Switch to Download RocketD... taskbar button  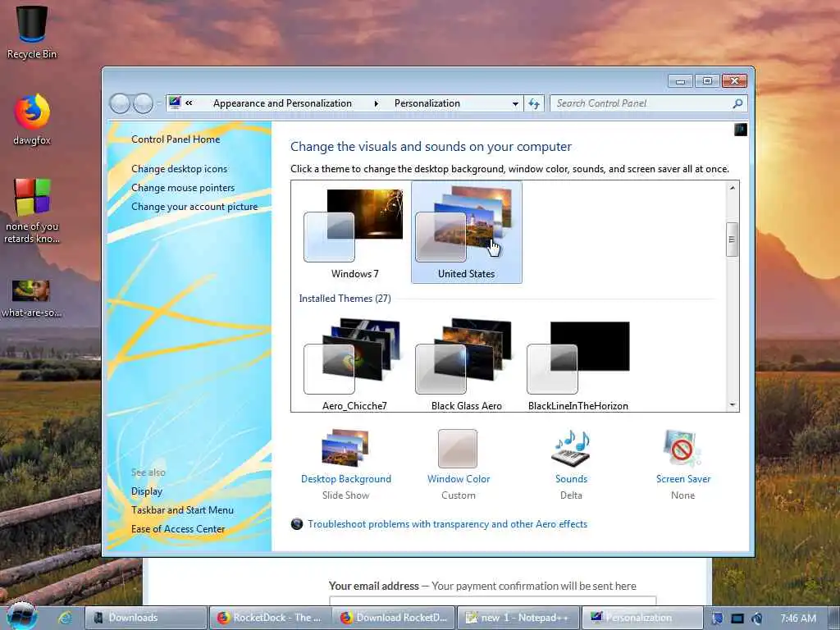coord(394,618)
